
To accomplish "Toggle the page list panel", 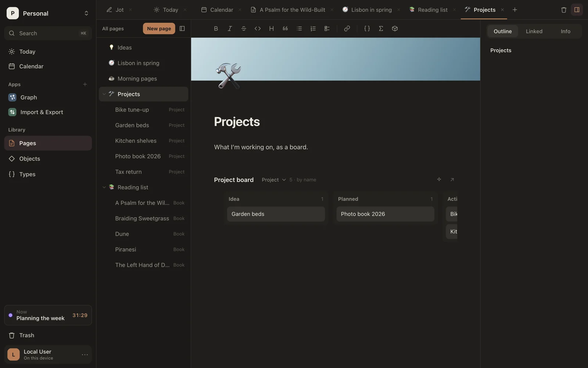I will 182,29.
